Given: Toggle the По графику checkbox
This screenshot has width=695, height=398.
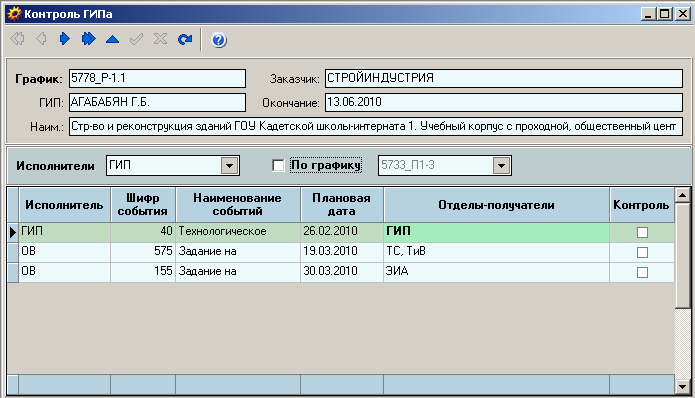Looking at the screenshot, I should (x=278, y=165).
